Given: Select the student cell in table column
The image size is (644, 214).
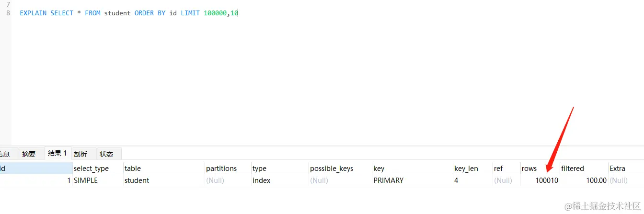Looking at the screenshot, I should (137, 180).
